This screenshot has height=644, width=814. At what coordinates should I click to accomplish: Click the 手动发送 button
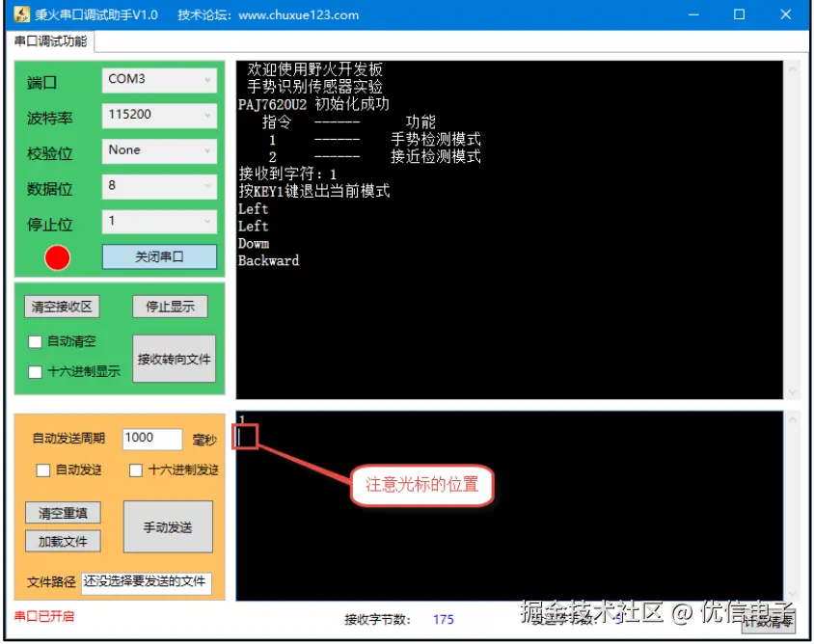[168, 527]
